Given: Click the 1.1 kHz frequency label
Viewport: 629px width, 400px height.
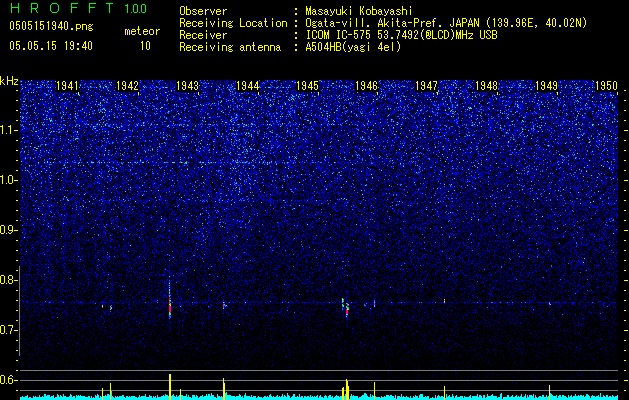Looking at the screenshot, I should click(x=9, y=130).
